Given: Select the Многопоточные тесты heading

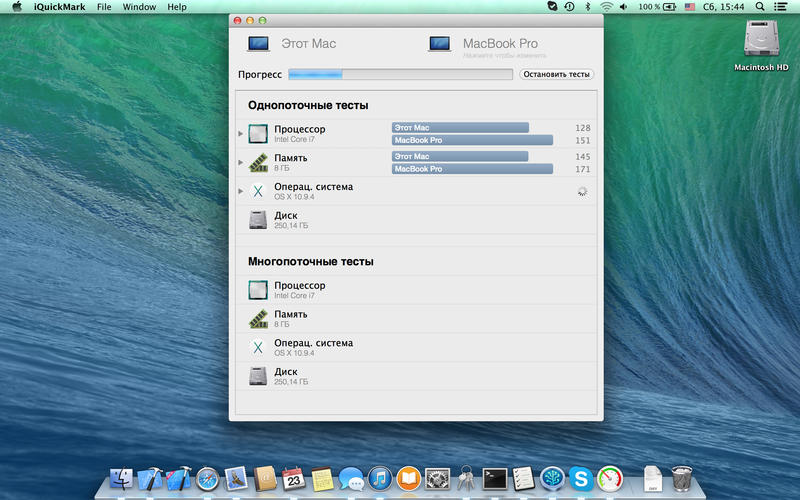Looking at the screenshot, I should pos(311,262).
